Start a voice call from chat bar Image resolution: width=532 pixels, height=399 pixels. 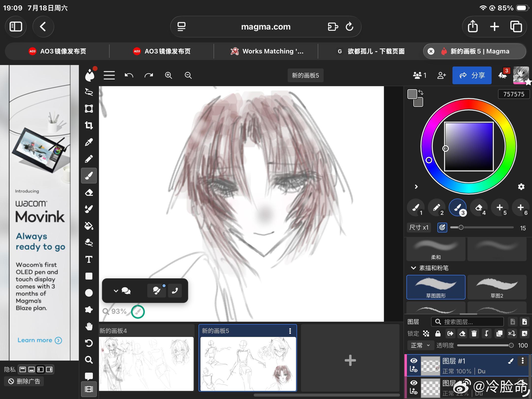click(175, 291)
